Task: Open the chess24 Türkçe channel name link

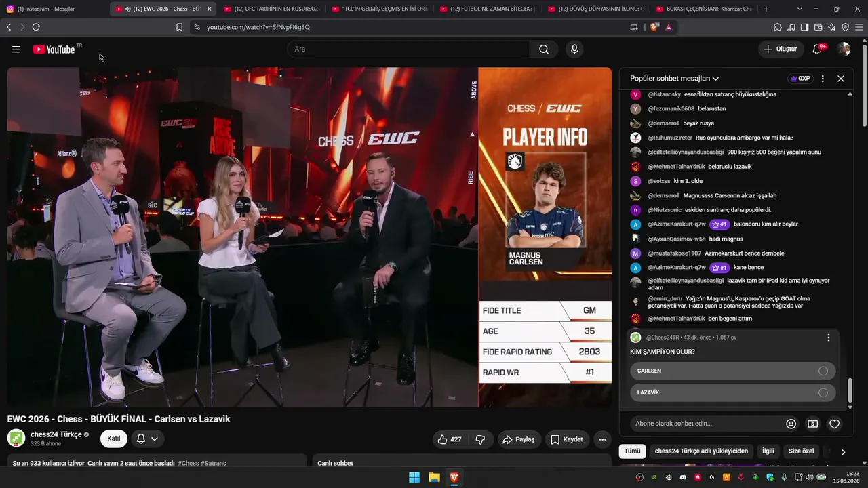Action: pyautogui.click(x=56, y=434)
